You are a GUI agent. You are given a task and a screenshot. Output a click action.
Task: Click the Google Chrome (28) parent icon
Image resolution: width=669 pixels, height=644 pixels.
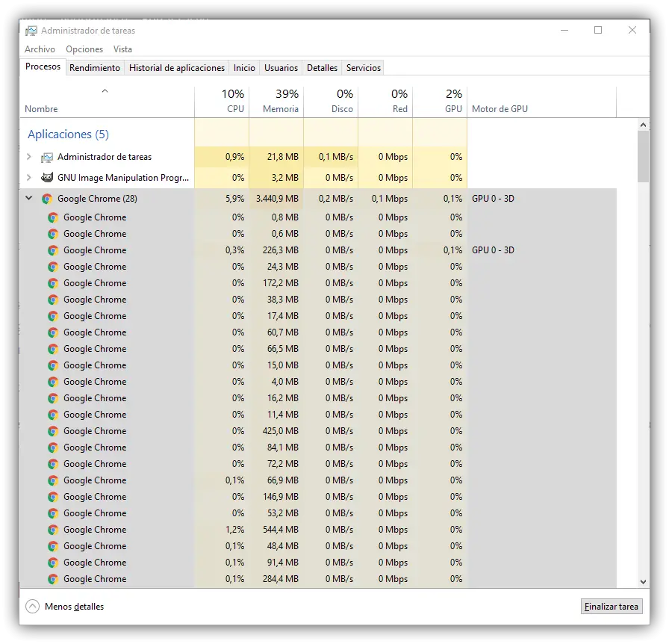click(47, 199)
